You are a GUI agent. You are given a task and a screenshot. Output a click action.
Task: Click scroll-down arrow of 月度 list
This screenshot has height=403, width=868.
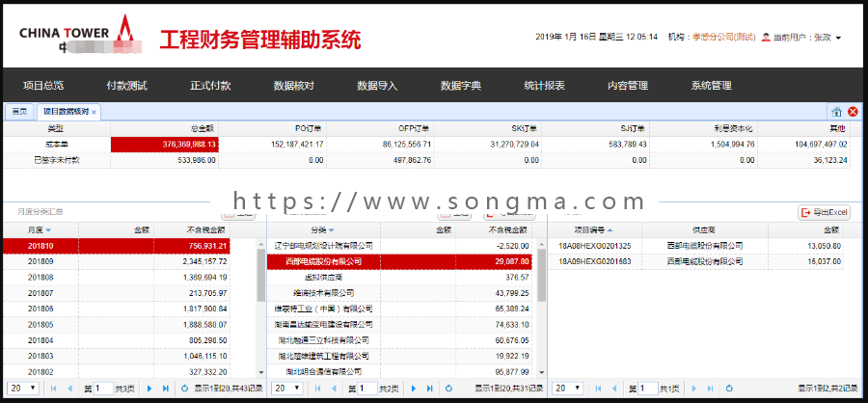click(261, 373)
